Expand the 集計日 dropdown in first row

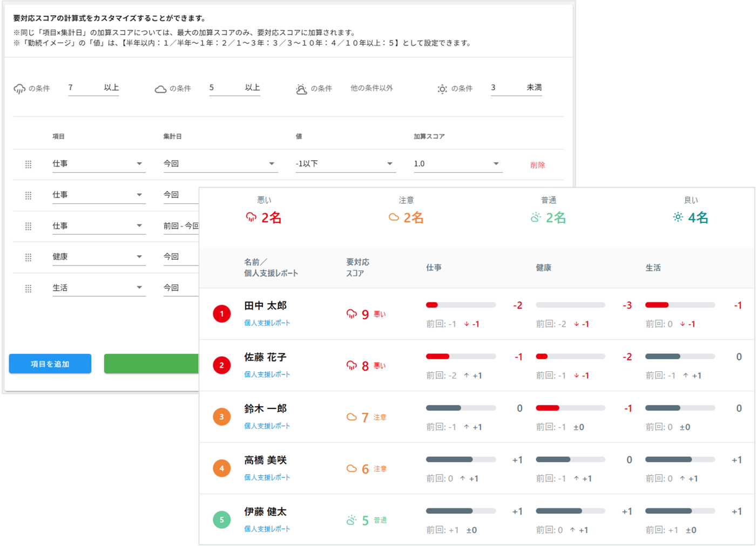click(220, 164)
